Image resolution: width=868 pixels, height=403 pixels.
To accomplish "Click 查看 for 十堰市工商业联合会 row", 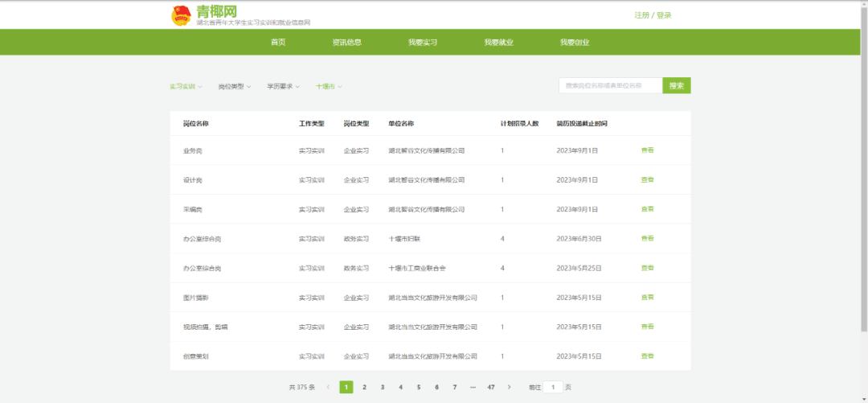I will click(x=647, y=268).
